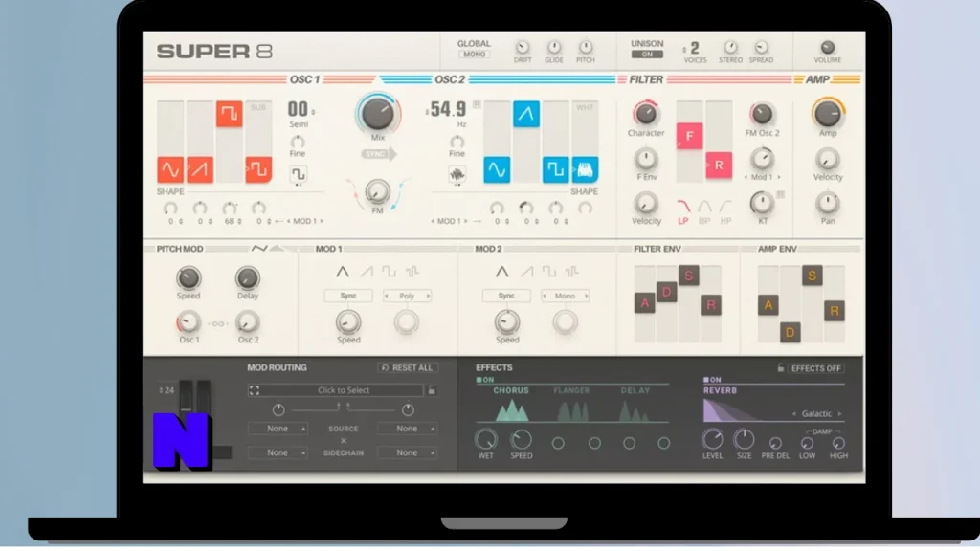
Task: Click the Mod Routing lock icon
Action: pyautogui.click(x=432, y=390)
